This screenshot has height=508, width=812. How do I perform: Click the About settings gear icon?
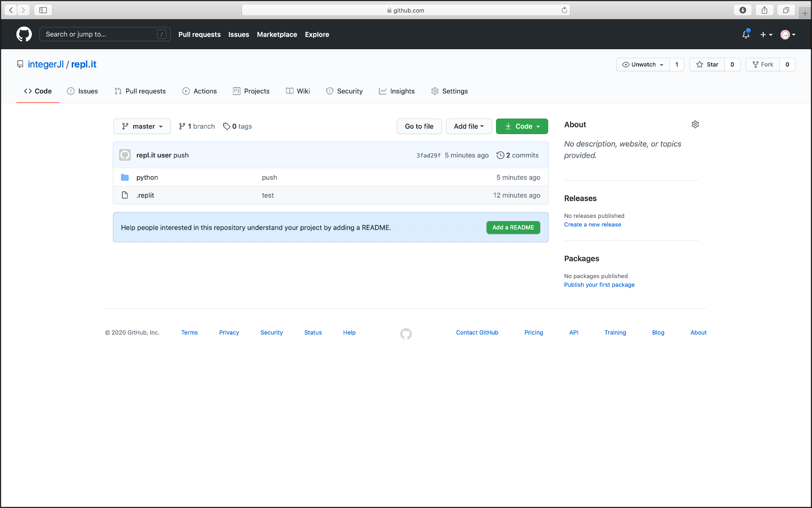coord(695,124)
